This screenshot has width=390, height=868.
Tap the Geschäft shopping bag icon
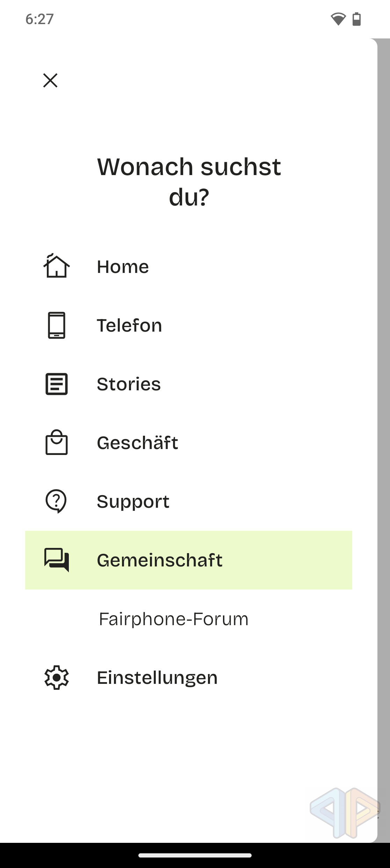tap(57, 443)
